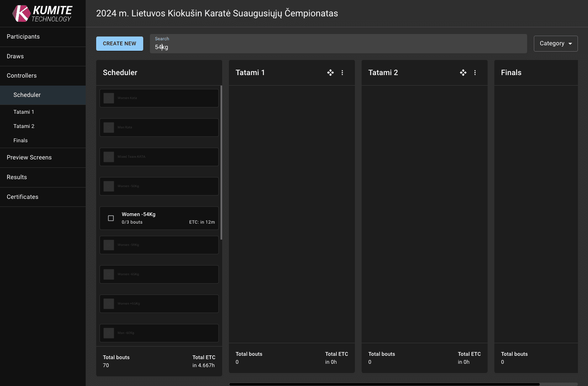The height and width of the screenshot is (386, 588).
Task: Open the Certificates page
Action: click(x=22, y=197)
